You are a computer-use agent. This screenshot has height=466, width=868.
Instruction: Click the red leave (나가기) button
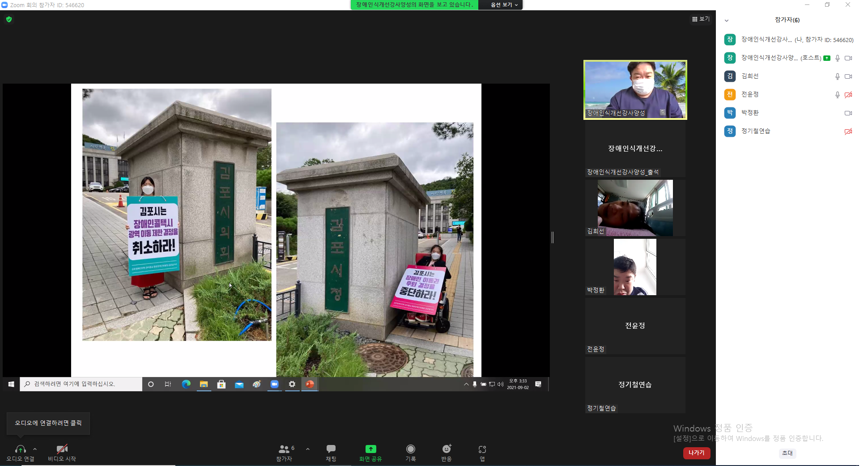click(697, 453)
